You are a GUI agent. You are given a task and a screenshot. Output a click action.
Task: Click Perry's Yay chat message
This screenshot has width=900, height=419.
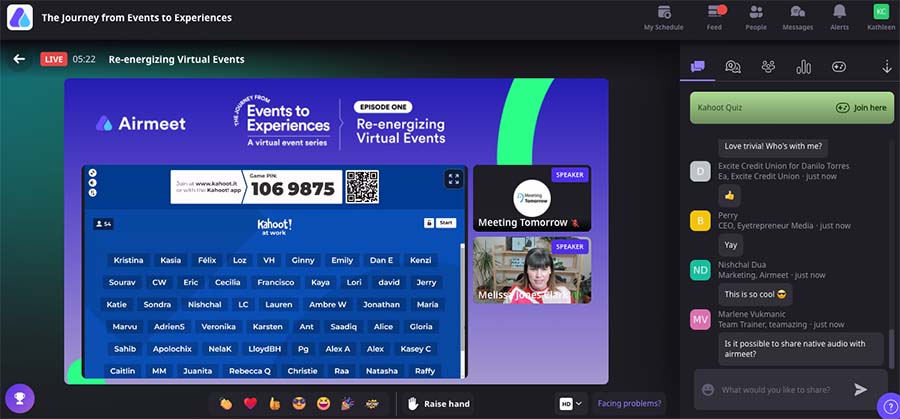pyautogui.click(x=731, y=245)
